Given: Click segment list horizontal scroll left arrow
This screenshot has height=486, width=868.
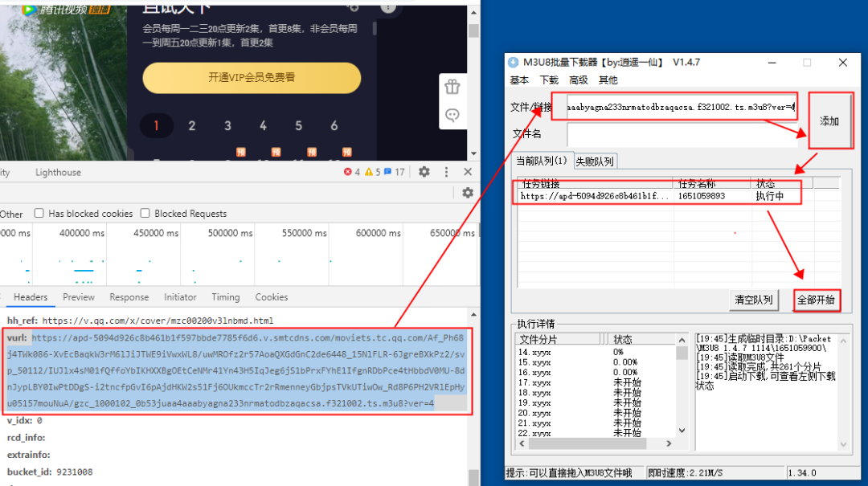Looking at the screenshot, I should click(522, 443).
